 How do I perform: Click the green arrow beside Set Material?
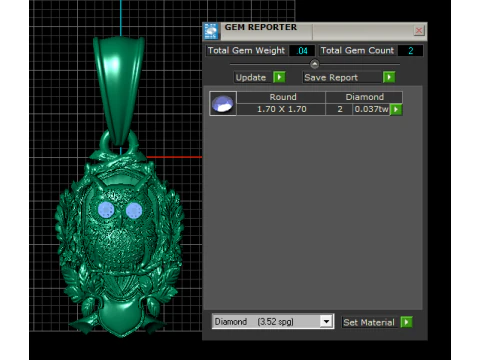(x=406, y=322)
